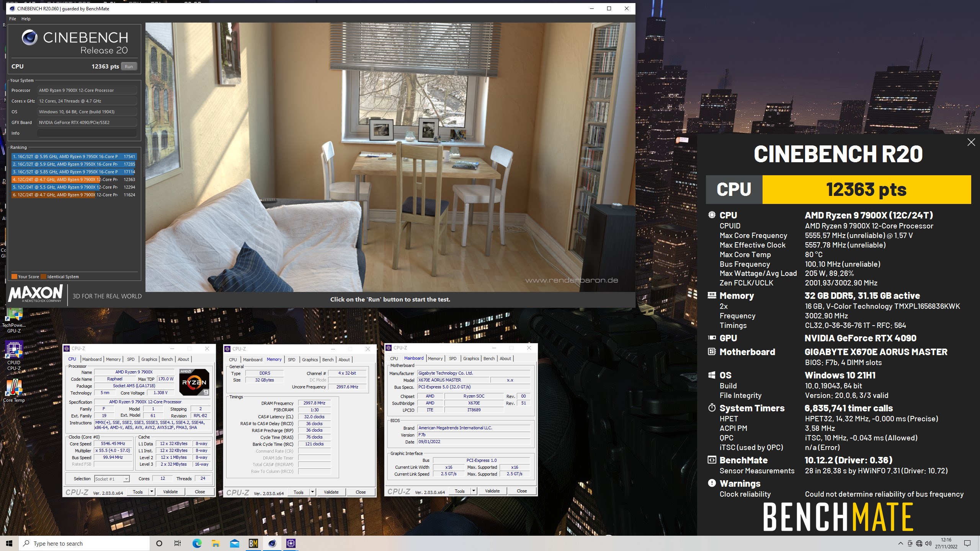Click Tools button in right CPU-Z window
980x551 pixels.
[x=460, y=491]
